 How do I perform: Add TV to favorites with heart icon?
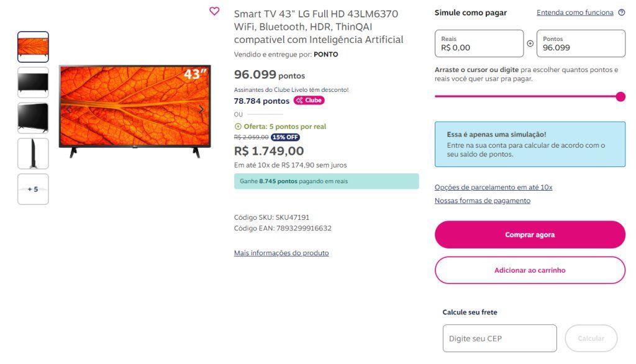pos(214,11)
